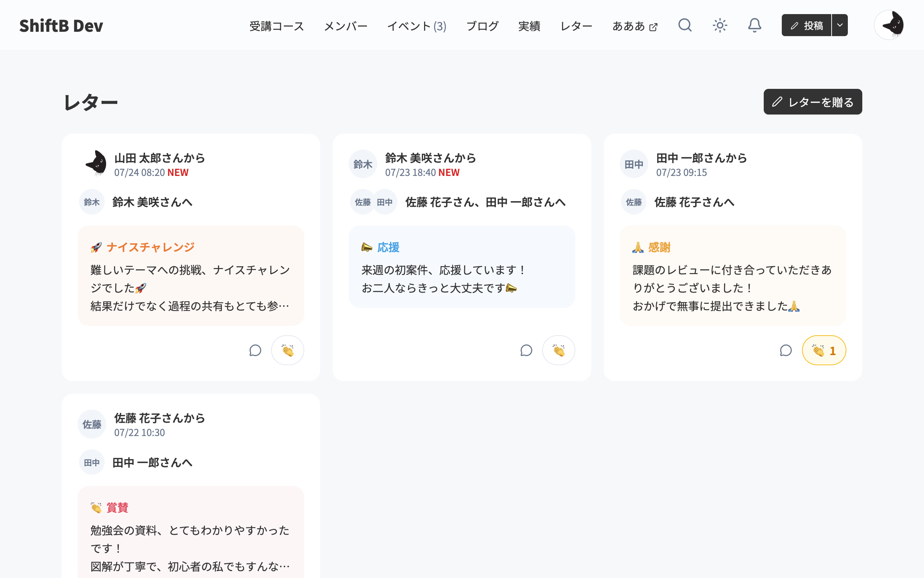Click 田中 一郎さんへ recipient text
The image size is (924, 578).
pos(152,462)
